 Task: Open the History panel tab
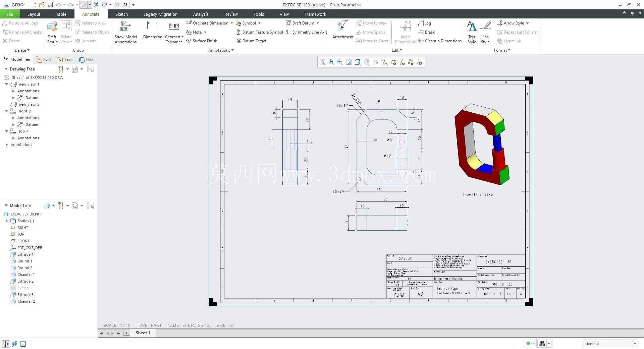pyautogui.click(x=86, y=59)
